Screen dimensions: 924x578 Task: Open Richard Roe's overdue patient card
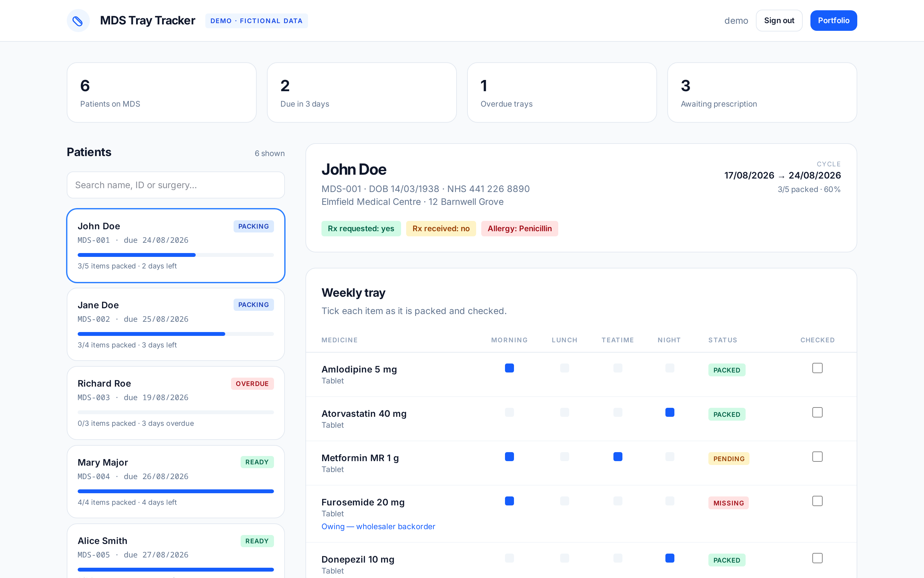click(175, 403)
